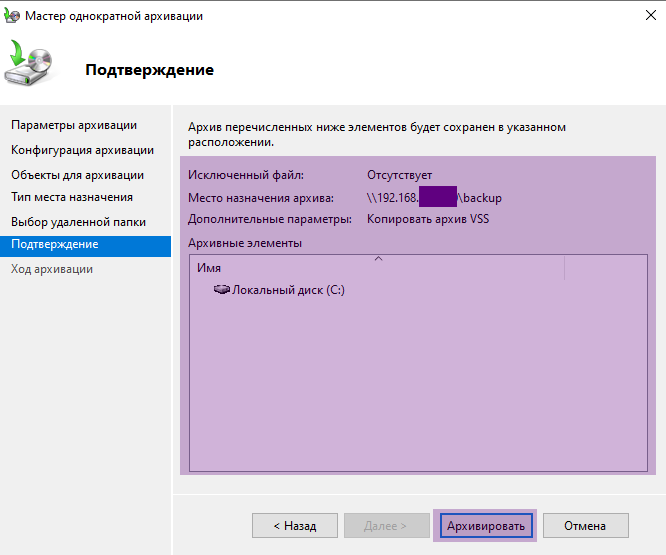Click the backup wizard title bar icon

coord(11,15)
